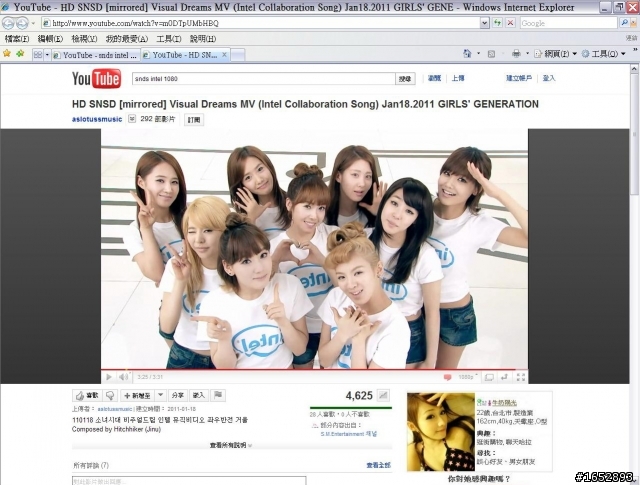
Task: Click the subscribe button next to 292 videos
Action: [194, 120]
